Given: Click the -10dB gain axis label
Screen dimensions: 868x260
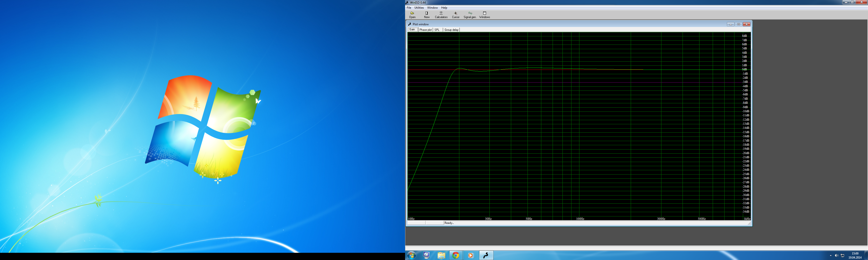Looking at the screenshot, I should pos(746,111).
